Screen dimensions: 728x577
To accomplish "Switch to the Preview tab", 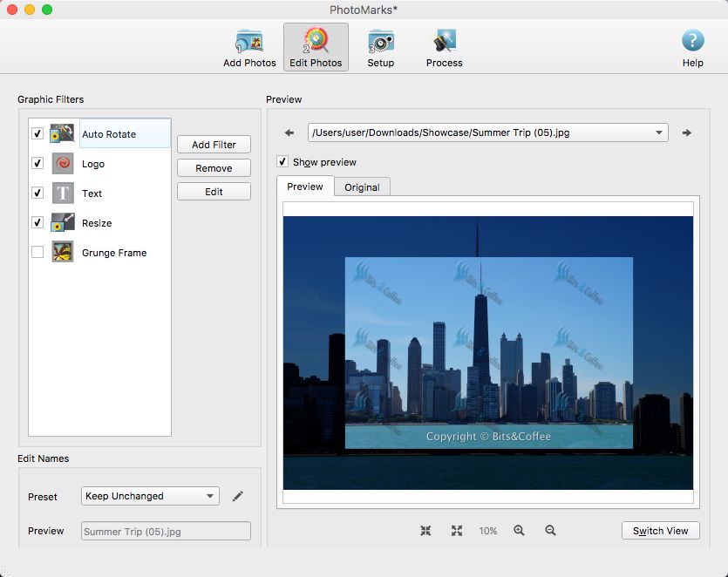I will pos(305,187).
